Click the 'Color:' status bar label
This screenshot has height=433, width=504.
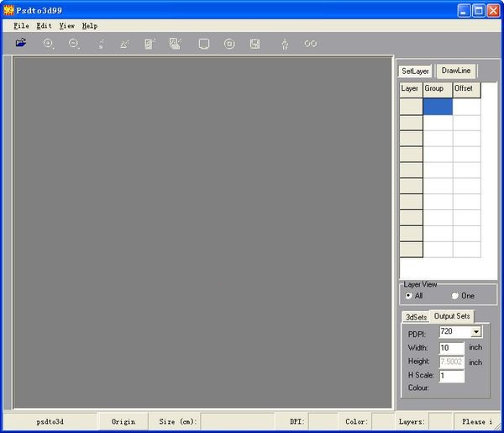(x=356, y=422)
